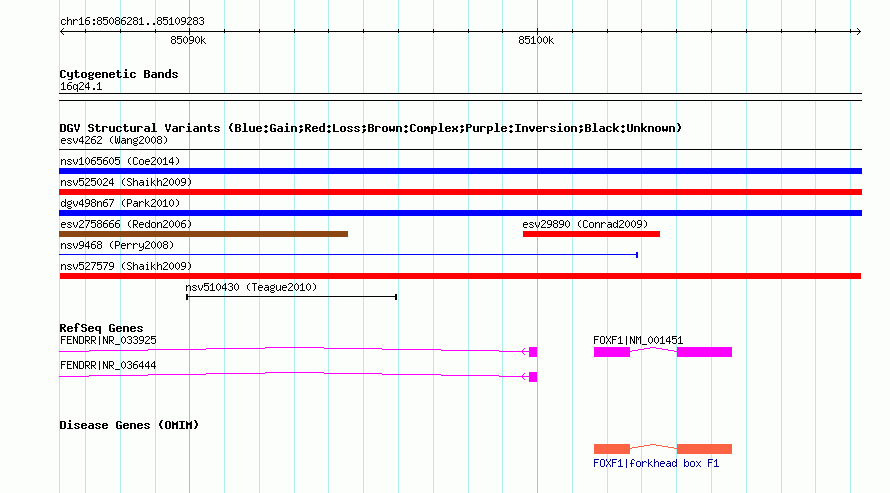Click the esv4262 (Wang2008) variant label

click(x=114, y=140)
